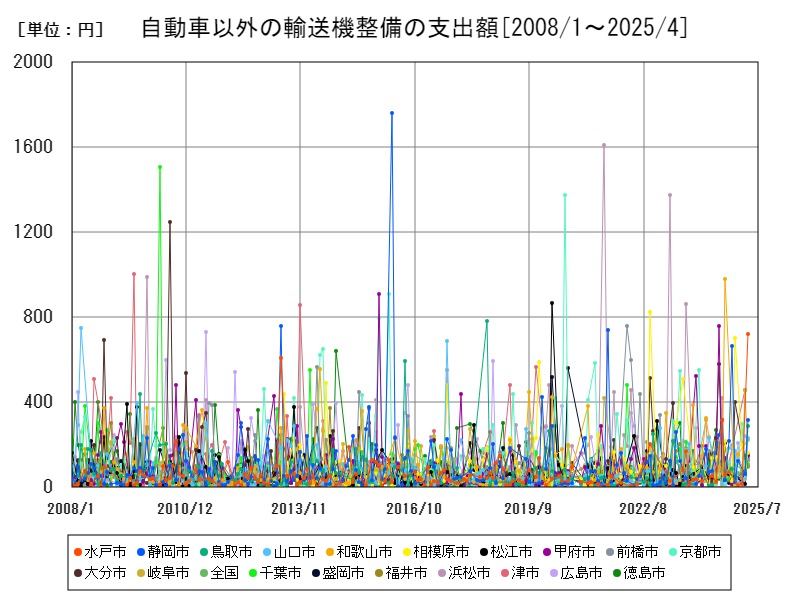Viewport: 800px width, 600px height.
Task: Click the 静岡市 legend label
Action: pos(168,552)
